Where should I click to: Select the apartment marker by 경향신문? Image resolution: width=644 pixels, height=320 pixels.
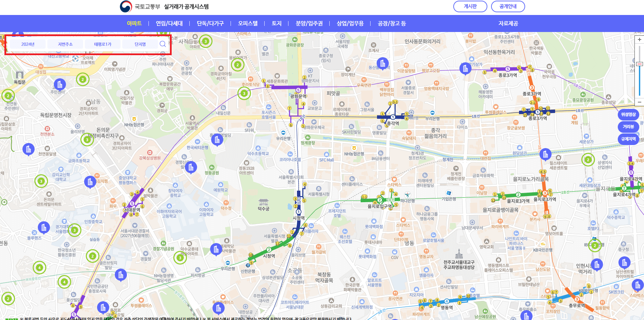tap(191, 167)
